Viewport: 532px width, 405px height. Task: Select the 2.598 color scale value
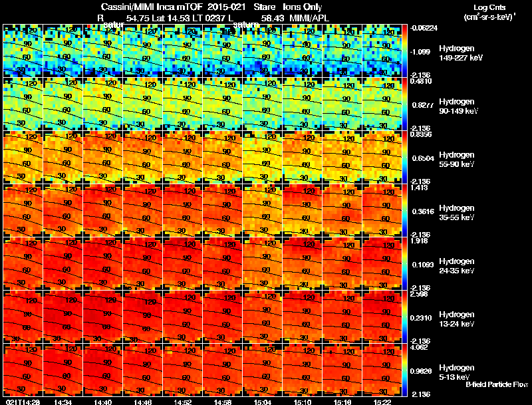coord(419,294)
